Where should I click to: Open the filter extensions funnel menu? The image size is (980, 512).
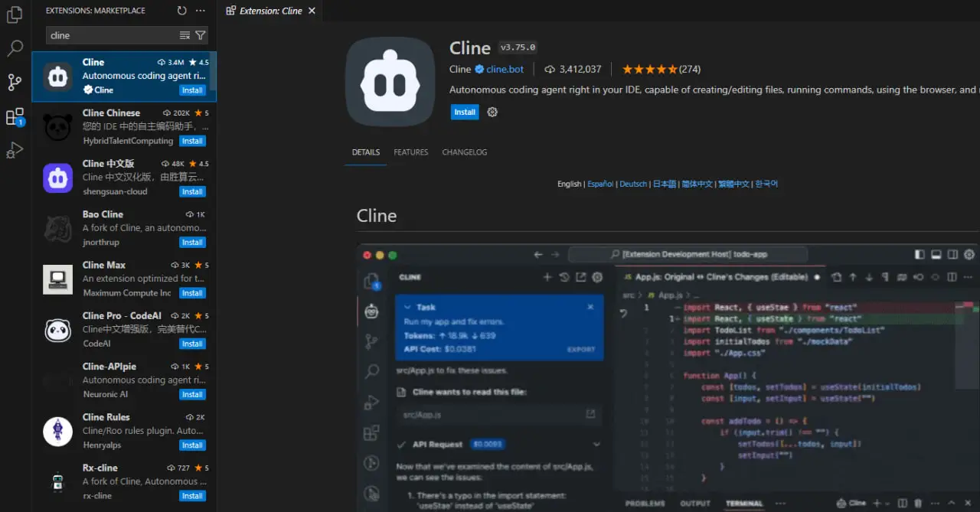[201, 35]
